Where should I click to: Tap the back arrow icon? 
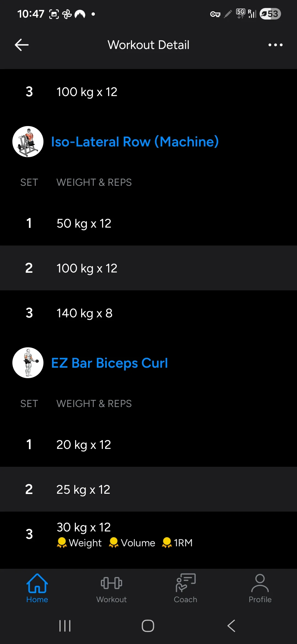pos(22,45)
